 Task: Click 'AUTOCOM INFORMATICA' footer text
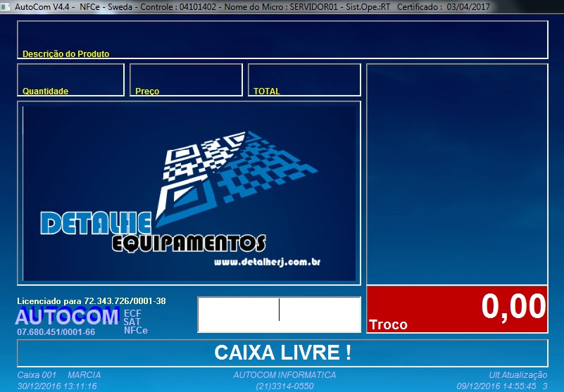click(x=284, y=375)
